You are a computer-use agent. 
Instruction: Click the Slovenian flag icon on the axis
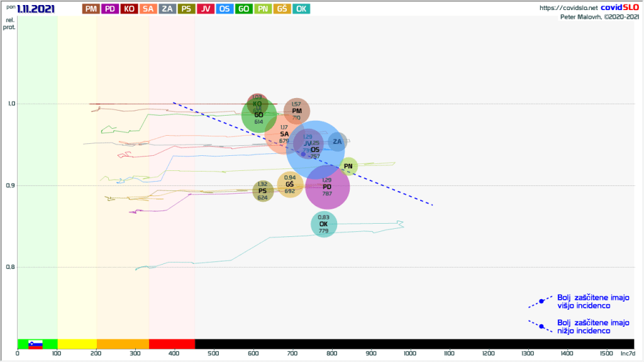point(35,344)
